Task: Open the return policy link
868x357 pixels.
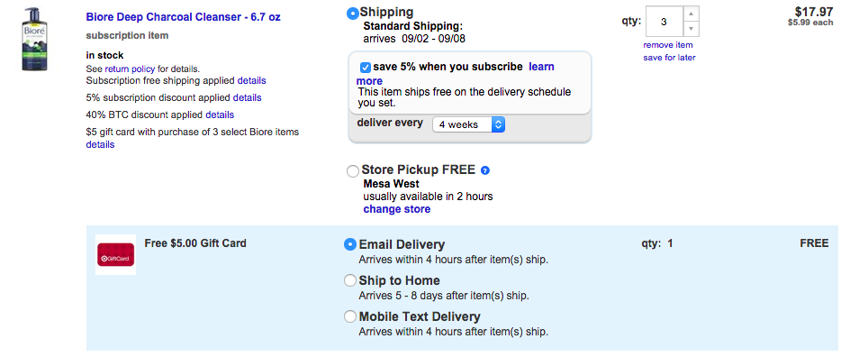Action: (x=130, y=69)
